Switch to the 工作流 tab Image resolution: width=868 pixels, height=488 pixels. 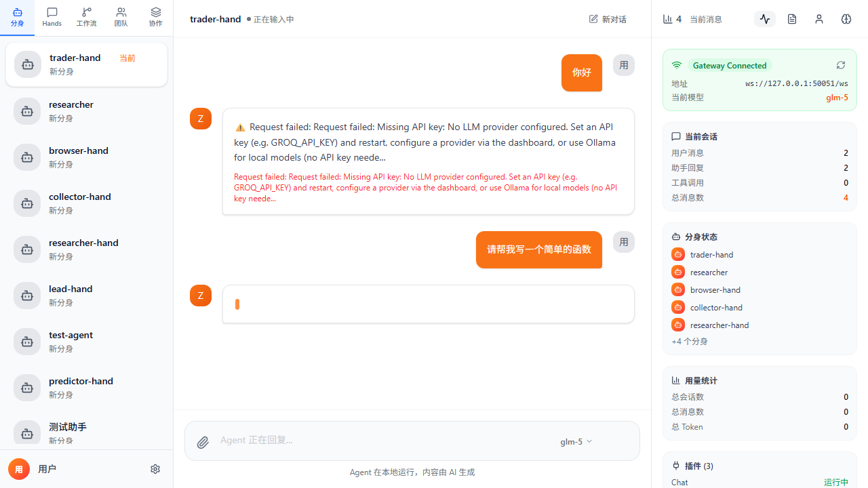coord(86,18)
